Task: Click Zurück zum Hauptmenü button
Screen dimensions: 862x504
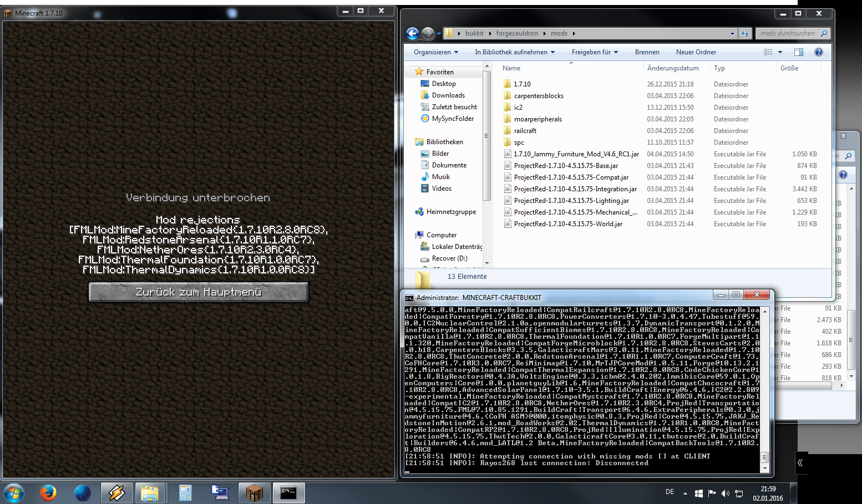Action: [199, 292]
